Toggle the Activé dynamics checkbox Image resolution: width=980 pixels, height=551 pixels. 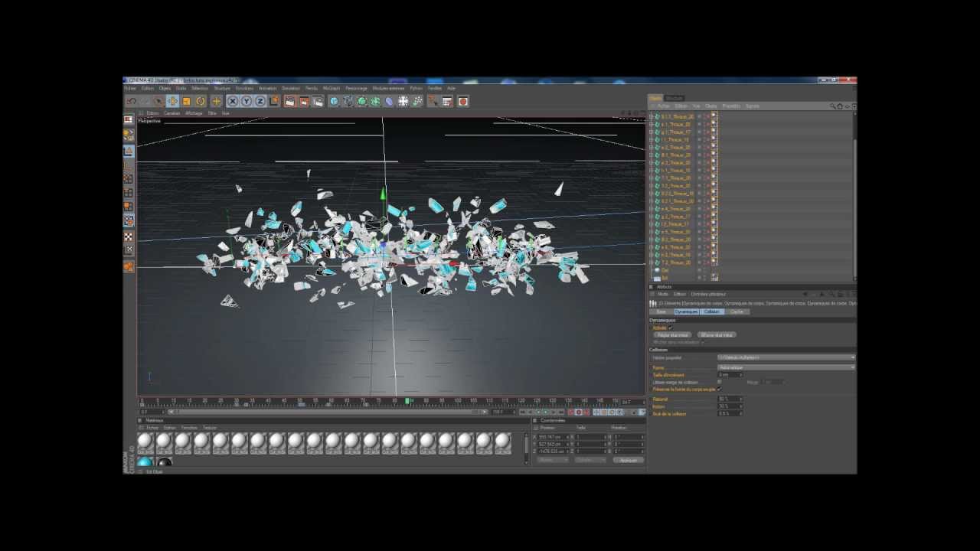tap(671, 328)
